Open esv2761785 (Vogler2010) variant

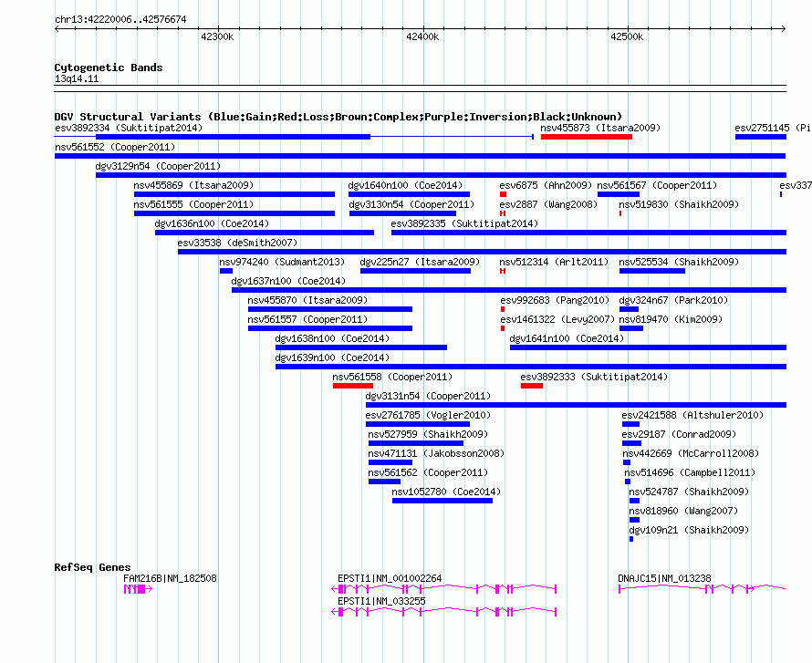coord(428,415)
